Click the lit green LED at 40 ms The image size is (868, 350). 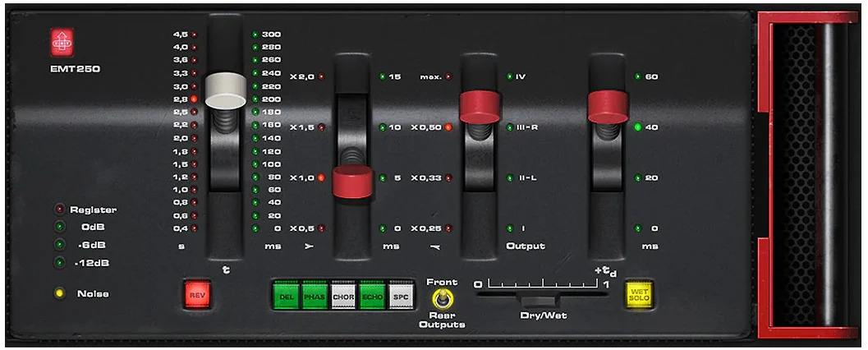click(x=638, y=127)
